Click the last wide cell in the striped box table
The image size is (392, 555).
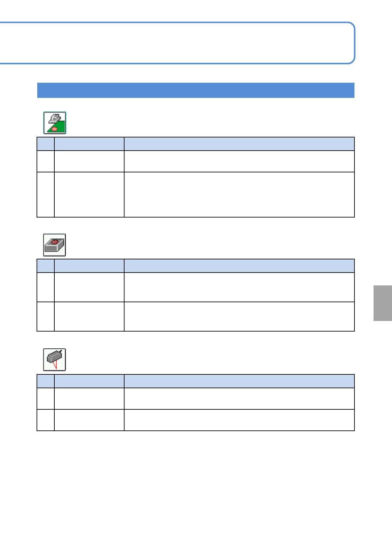click(239, 316)
